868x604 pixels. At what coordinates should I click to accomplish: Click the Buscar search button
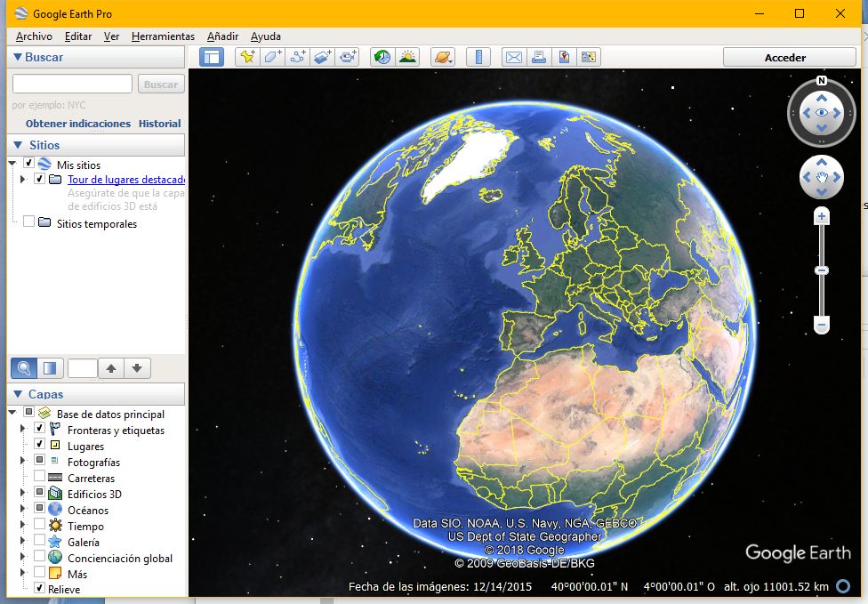click(161, 85)
